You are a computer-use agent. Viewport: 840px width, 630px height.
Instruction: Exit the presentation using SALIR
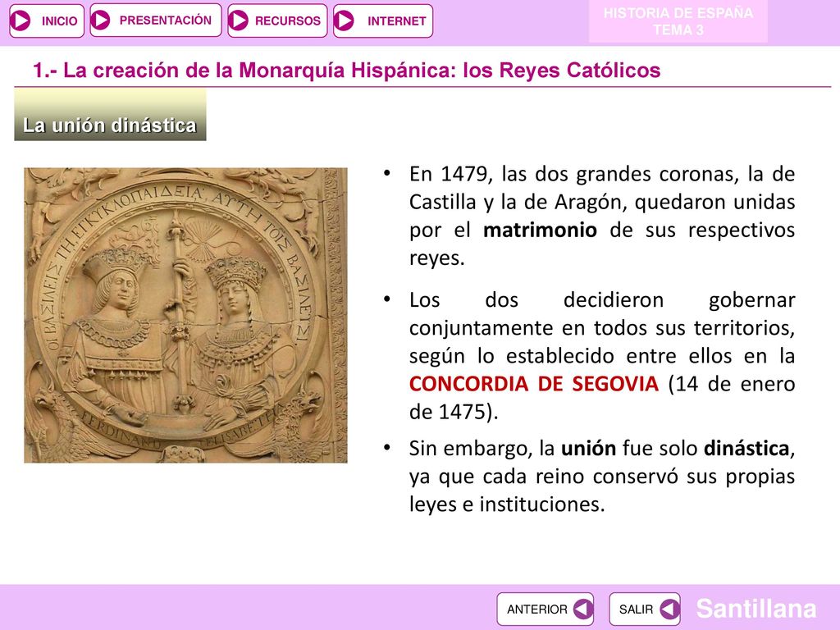coord(645,609)
